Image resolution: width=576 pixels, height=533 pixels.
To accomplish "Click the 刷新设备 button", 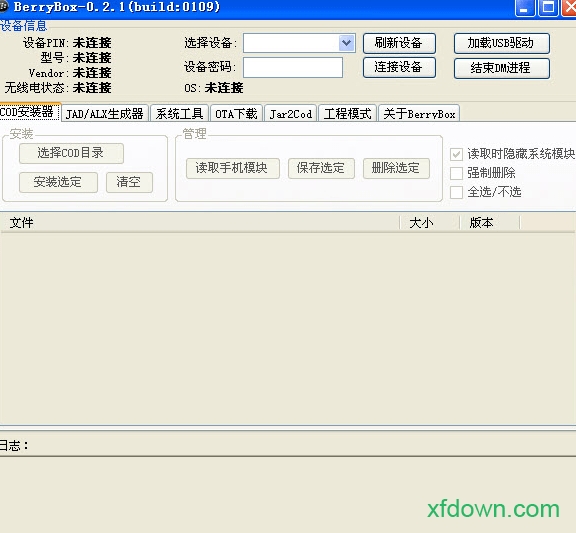I will click(x=399, y=43).
